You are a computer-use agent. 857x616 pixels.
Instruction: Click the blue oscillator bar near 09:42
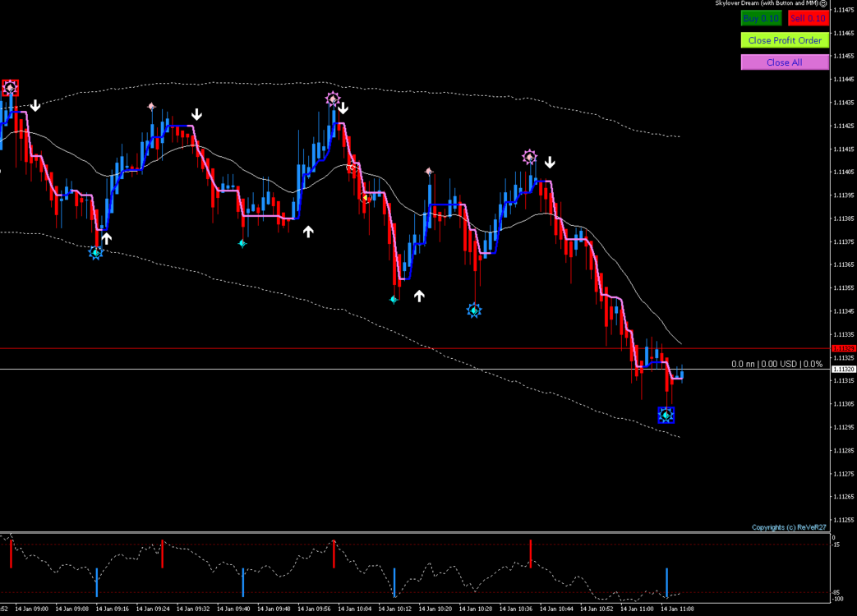pos(242,582)
